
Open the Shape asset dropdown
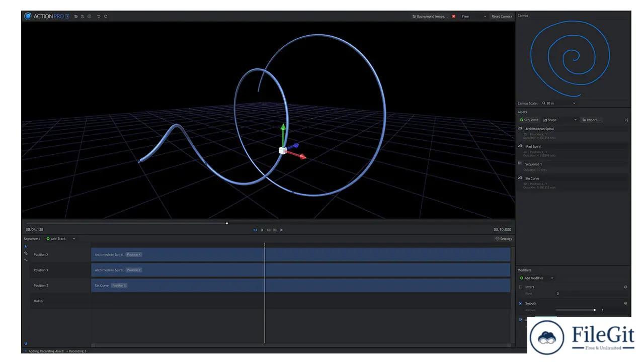[x=560, y=120]
